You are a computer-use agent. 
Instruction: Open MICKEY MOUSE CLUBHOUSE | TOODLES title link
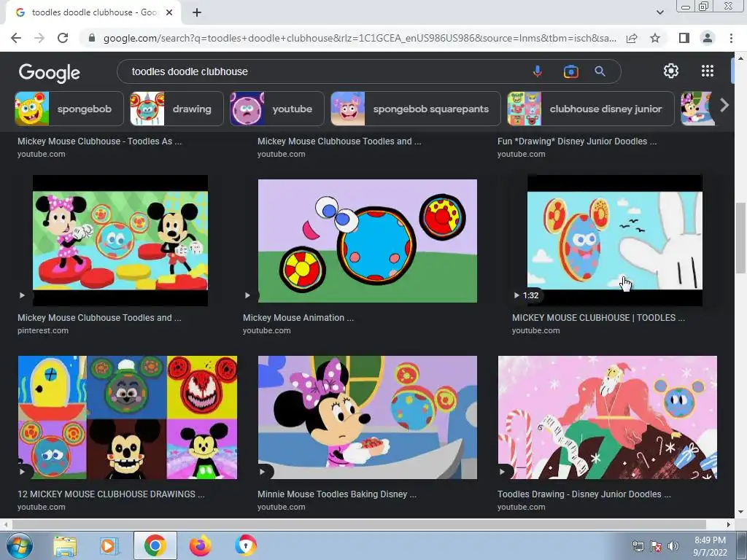598,318
